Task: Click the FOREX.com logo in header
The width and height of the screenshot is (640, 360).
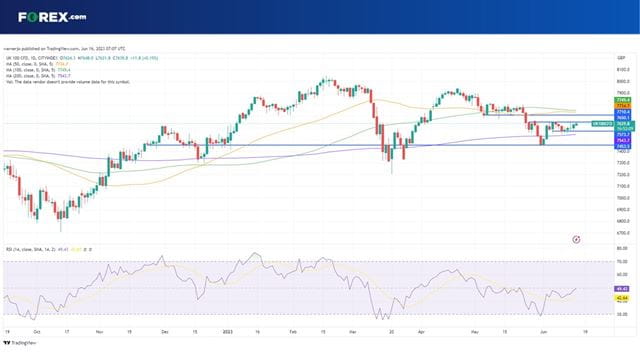Action: (52, 17)
